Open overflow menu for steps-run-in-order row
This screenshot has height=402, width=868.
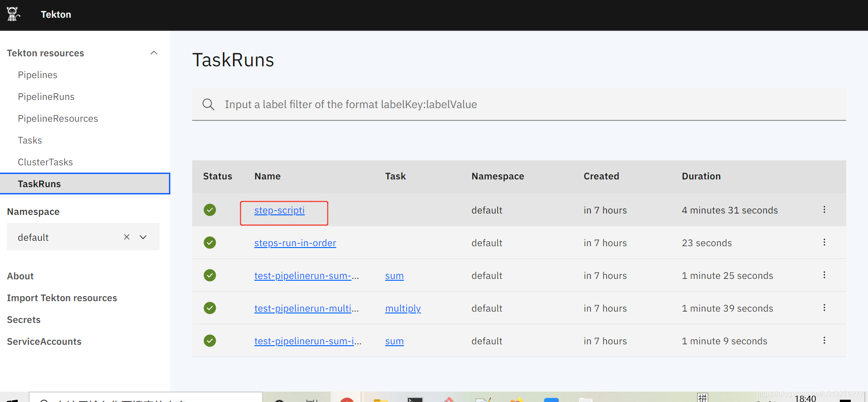tap(824, 242)
